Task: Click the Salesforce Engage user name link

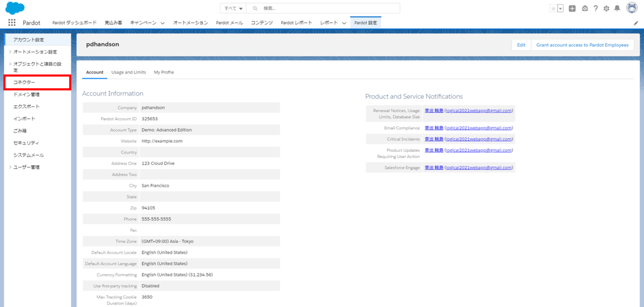Action: (434, 167)
